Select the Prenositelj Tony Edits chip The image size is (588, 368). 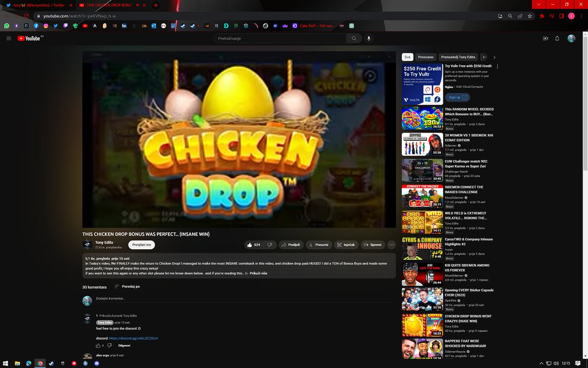[x=458, y=57]
